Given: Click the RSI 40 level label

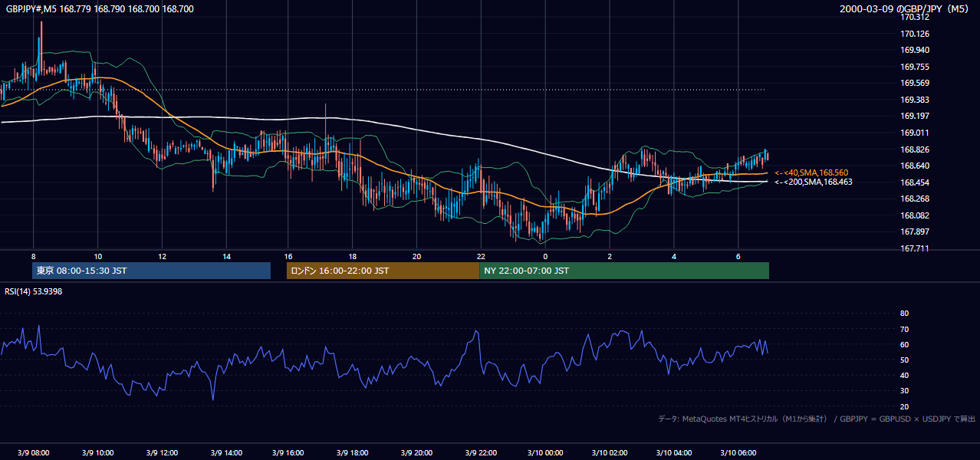Looking at the screenshot, I should [904, 375].
